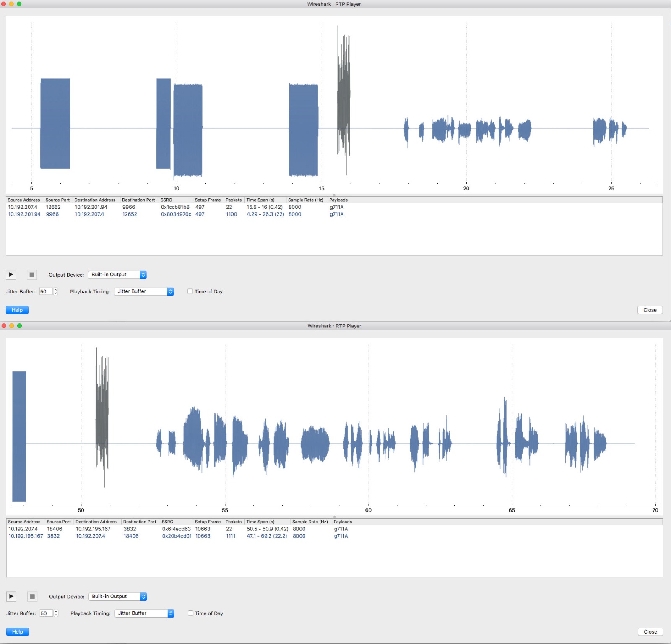Click source address 10.192.195.167 in bottom table
671x644 pixels.
pyautogui.click(x=26, y=536)
